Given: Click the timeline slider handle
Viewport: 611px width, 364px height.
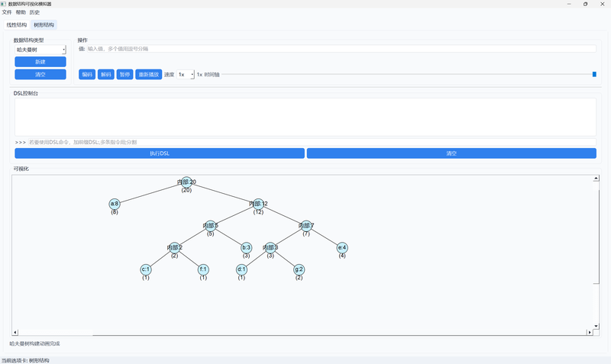Looking at the screenshot, I should 594,74.
